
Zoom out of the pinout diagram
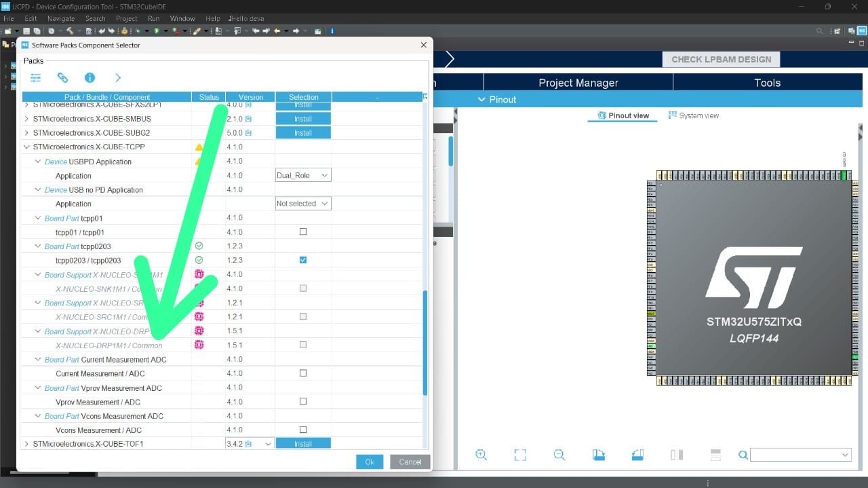[x=559, y=455]
